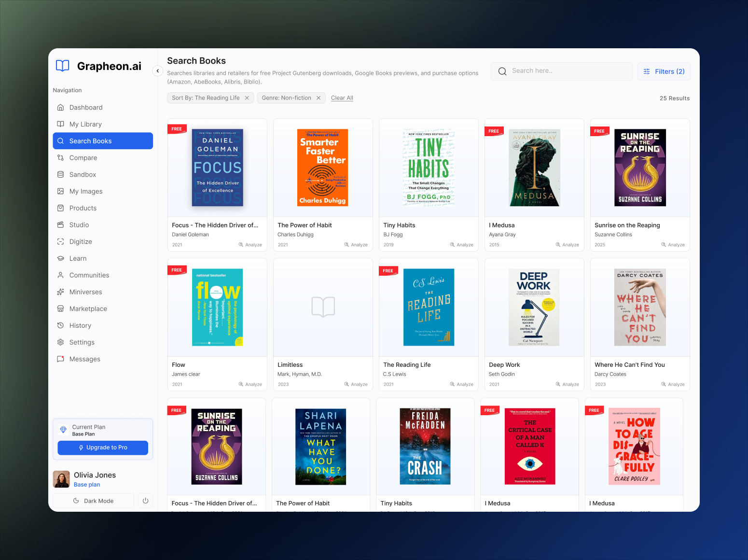The height and width of the screenshot is (560, 748).
Task: Open the Smarter Faster Better cover thumbnail
Action: pyautogui.click(x=323, y=168)
